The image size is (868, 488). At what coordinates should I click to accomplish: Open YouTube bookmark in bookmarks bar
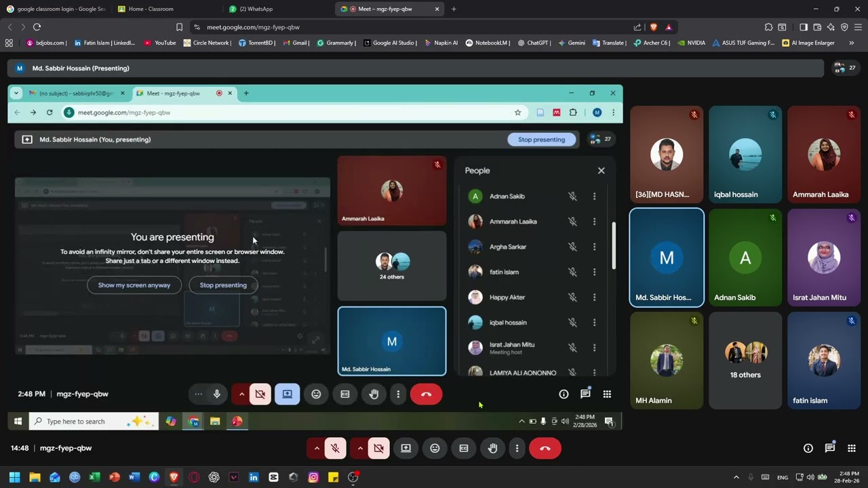click(160, 43)
